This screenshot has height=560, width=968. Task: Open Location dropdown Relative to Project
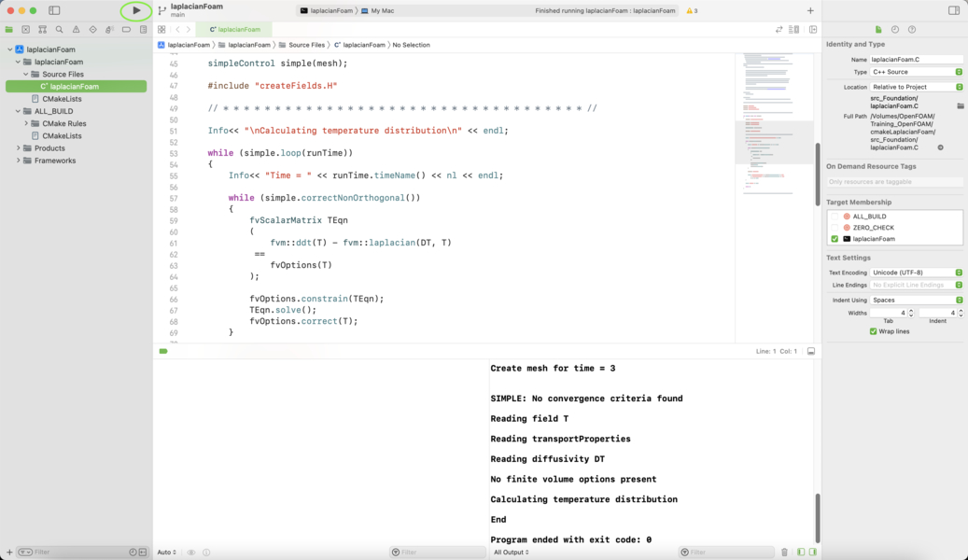click(916, 87)
